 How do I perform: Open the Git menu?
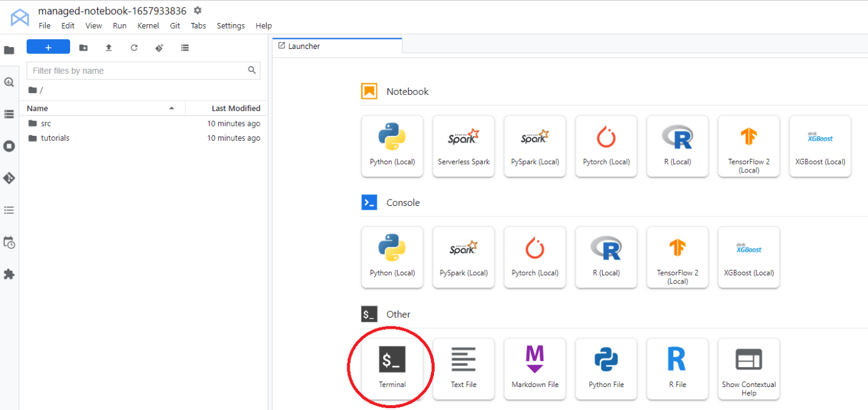pos(175,25)
